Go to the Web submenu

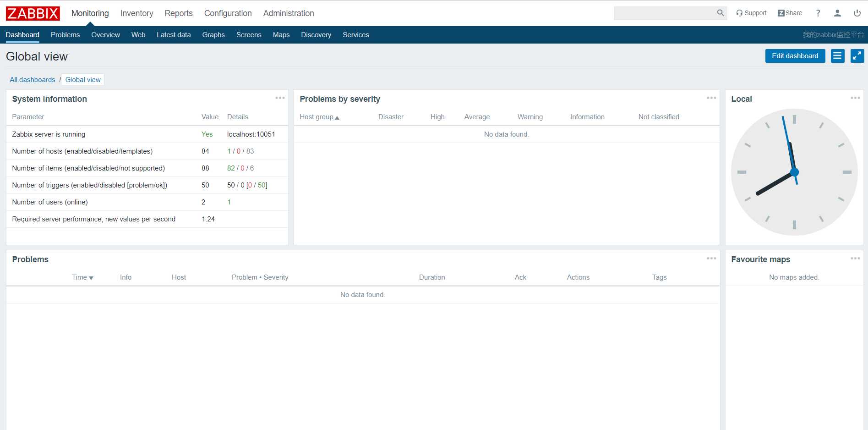[138, 35]
